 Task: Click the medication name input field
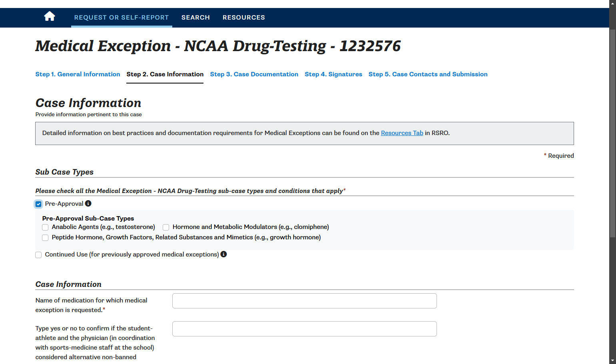305,301
